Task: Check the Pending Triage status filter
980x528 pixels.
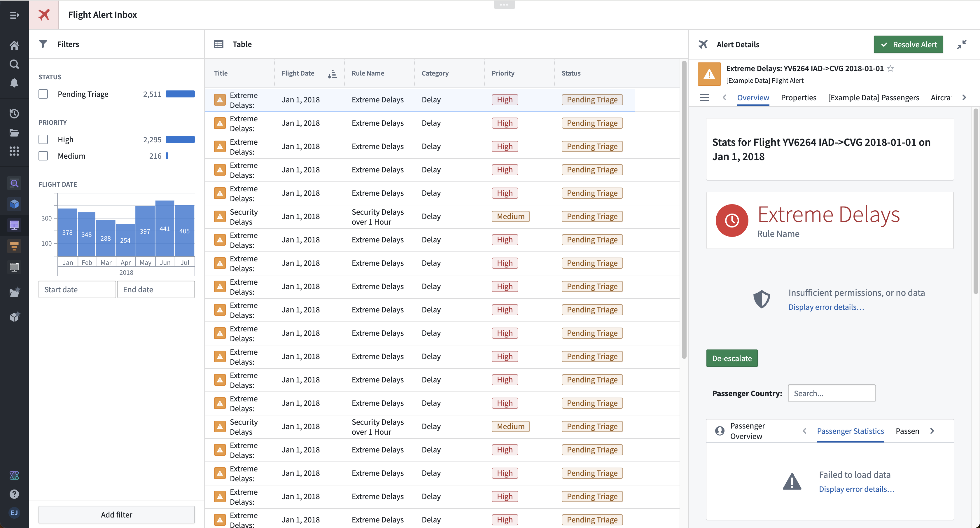Action: click(x=43, y=94)
